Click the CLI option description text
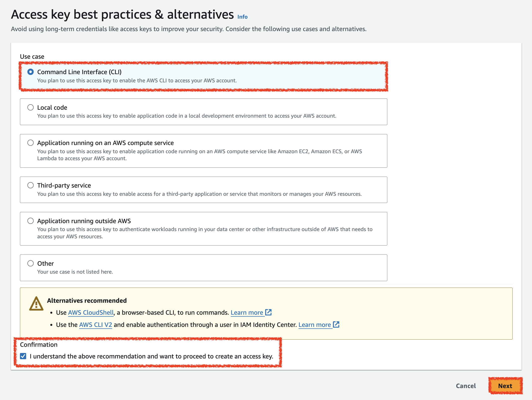 [x=137, y=81]
